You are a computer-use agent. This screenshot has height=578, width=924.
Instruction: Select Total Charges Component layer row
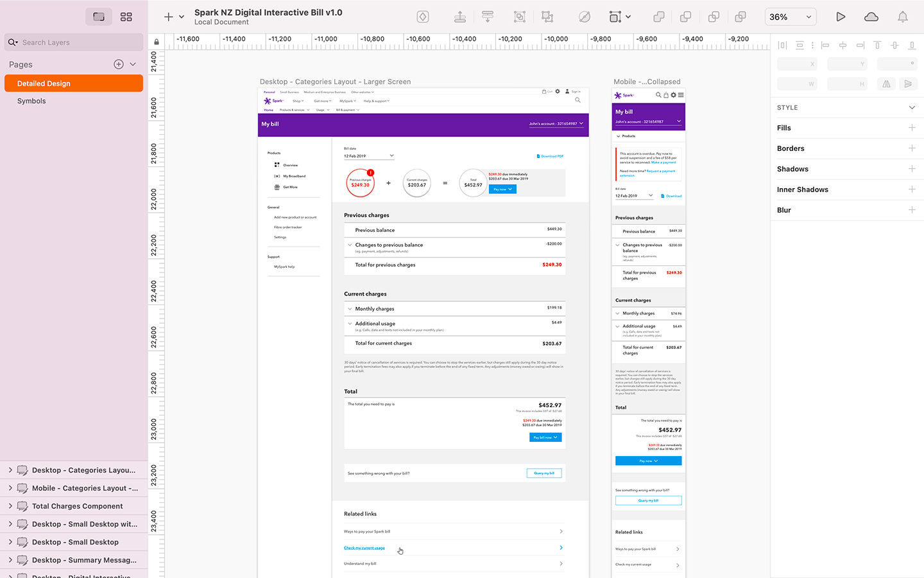(74, 506)
